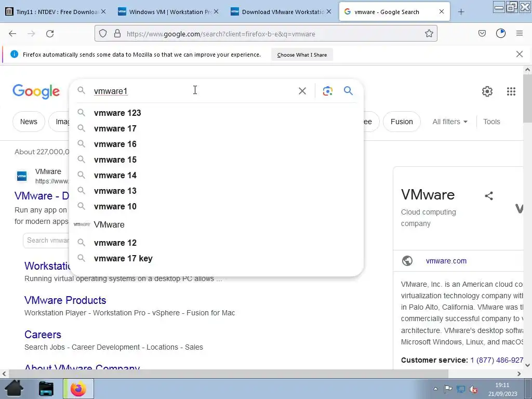Bookmark this page with the star
This screenshot has height=399, width=532.
429,34
